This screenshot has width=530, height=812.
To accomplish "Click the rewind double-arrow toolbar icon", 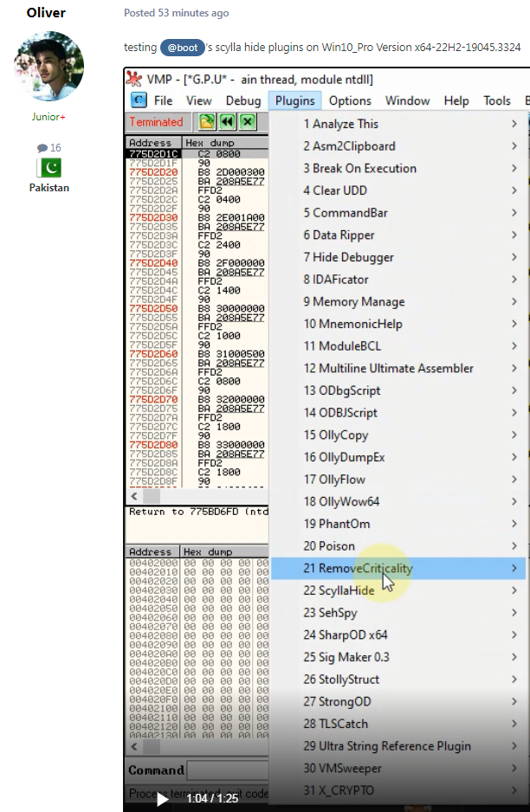I will [227, 122].
